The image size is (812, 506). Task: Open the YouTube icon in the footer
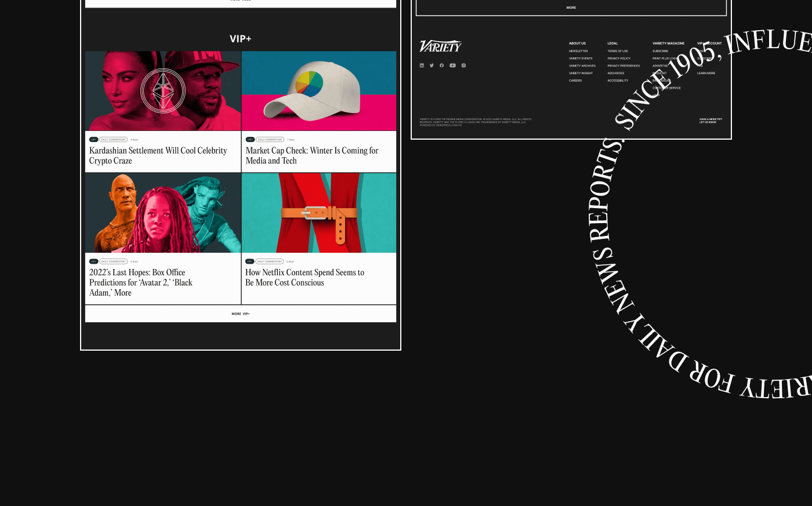click(452, 65)
